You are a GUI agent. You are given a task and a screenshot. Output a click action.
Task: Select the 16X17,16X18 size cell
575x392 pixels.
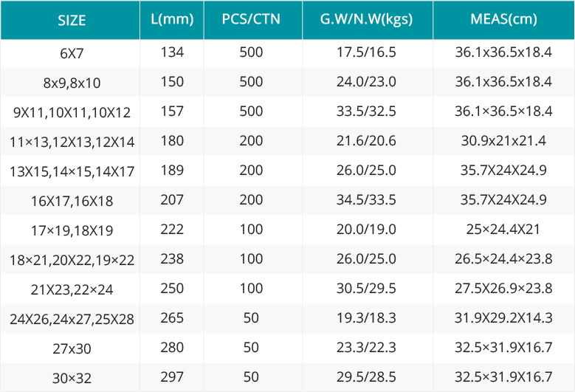tap(72, 201)
